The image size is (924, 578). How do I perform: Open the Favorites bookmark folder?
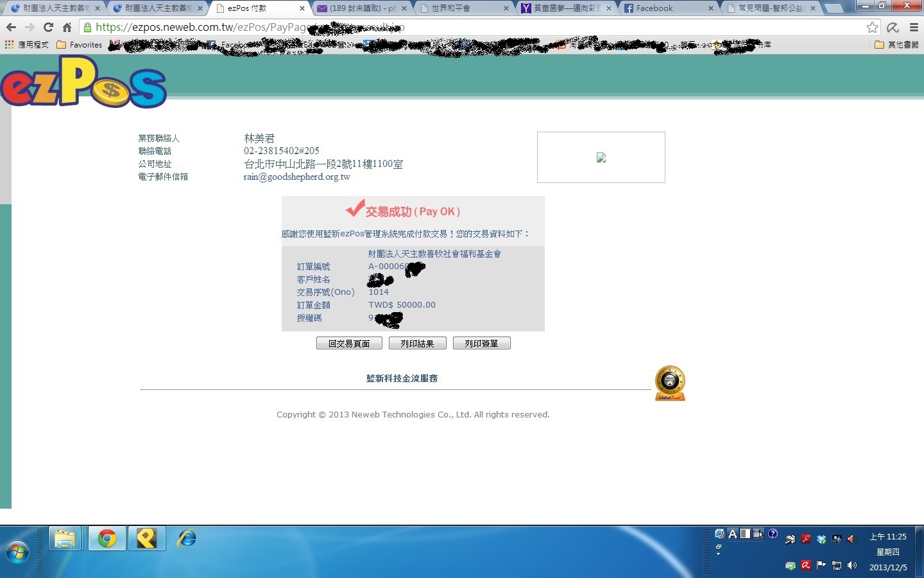tap(80, 45)
